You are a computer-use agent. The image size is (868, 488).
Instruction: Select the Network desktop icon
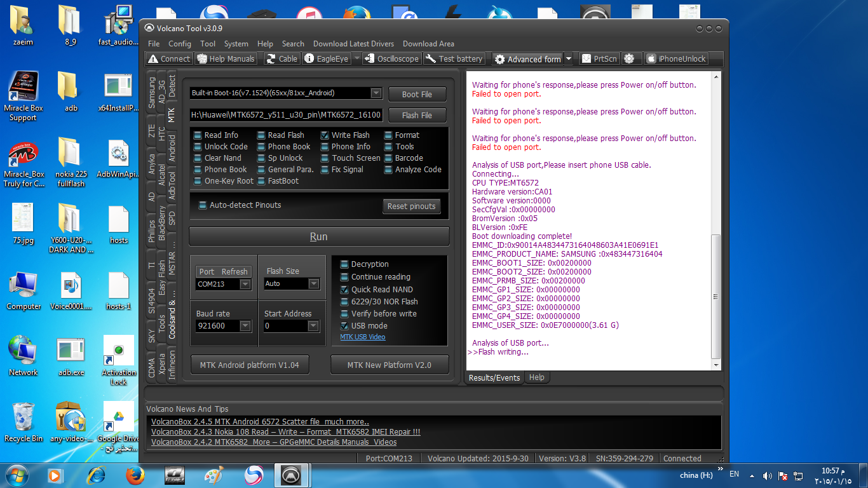(x=24, y=356)
